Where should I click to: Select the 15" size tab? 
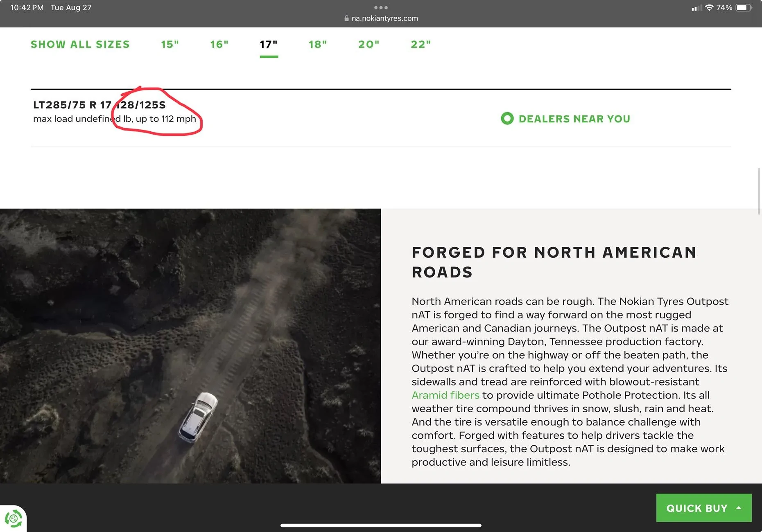[x=170, y=44]
